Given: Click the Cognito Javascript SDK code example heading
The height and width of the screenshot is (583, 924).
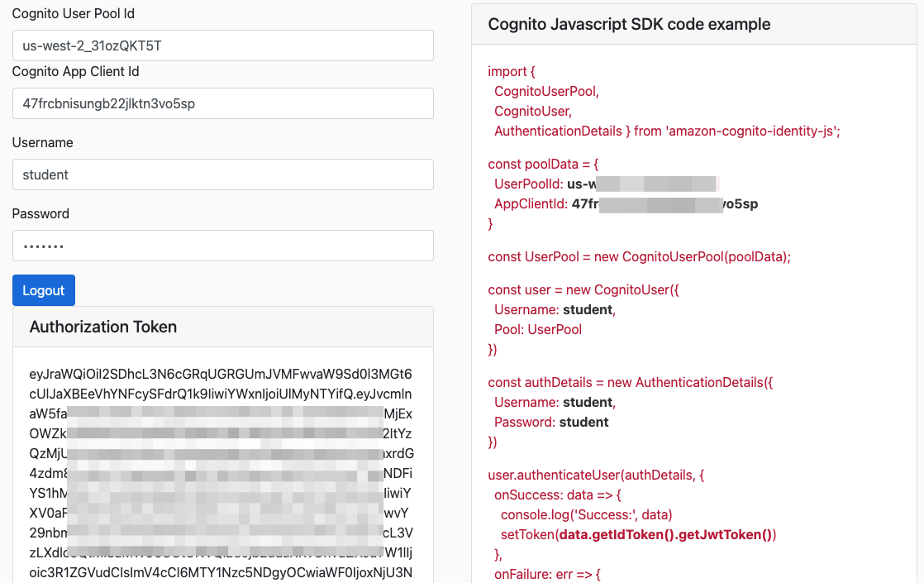Looking at the screenshot, I should tap(629, 24).
